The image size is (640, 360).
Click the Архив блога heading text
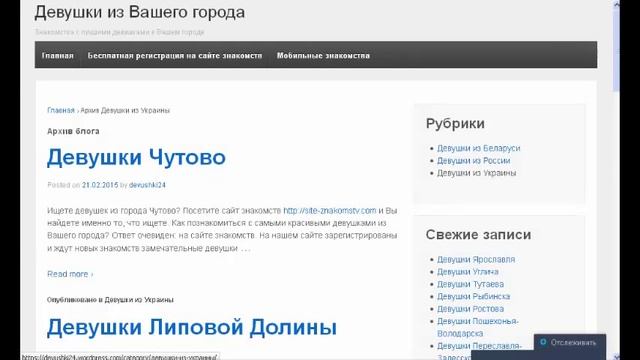[x=73, y=131]
